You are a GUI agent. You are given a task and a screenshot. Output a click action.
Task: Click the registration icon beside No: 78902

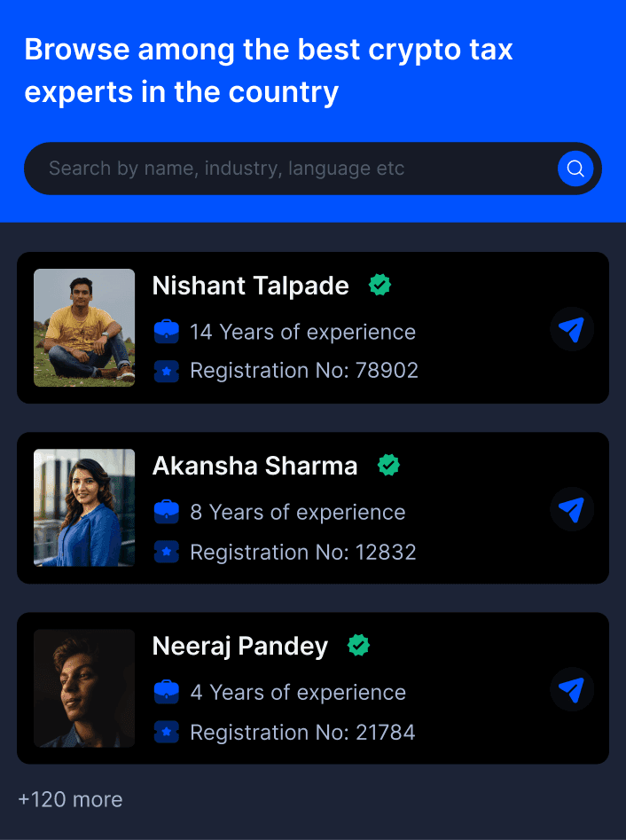pos(167,371)
